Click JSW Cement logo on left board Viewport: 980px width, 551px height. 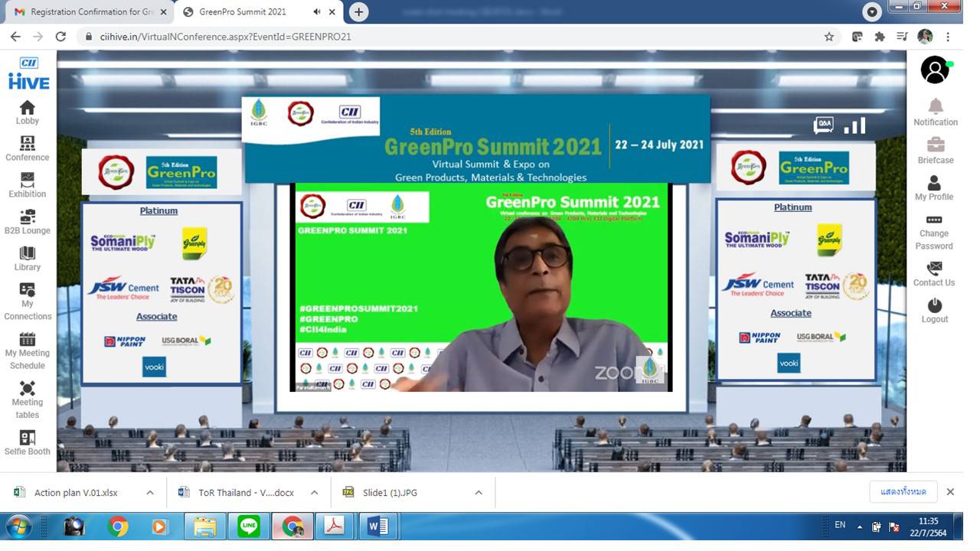pyautogui.click(x=123, y=289)
